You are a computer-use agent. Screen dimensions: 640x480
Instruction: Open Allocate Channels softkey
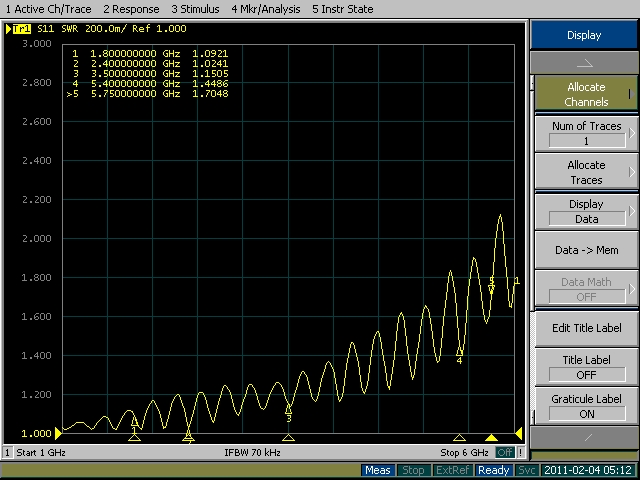coord(586,94)
